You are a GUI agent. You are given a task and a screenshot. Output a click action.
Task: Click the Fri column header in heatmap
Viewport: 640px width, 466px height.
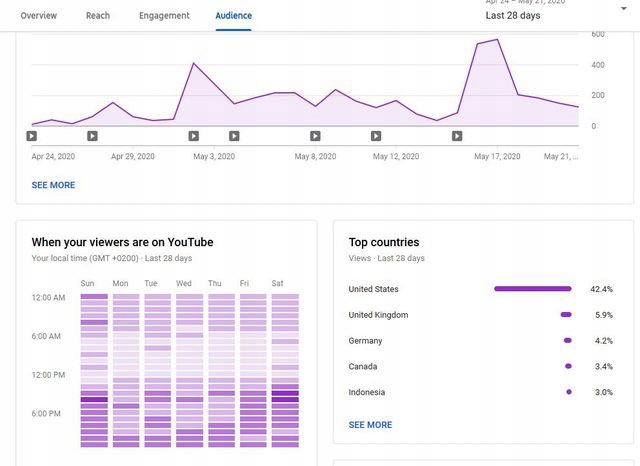(244, 283)
